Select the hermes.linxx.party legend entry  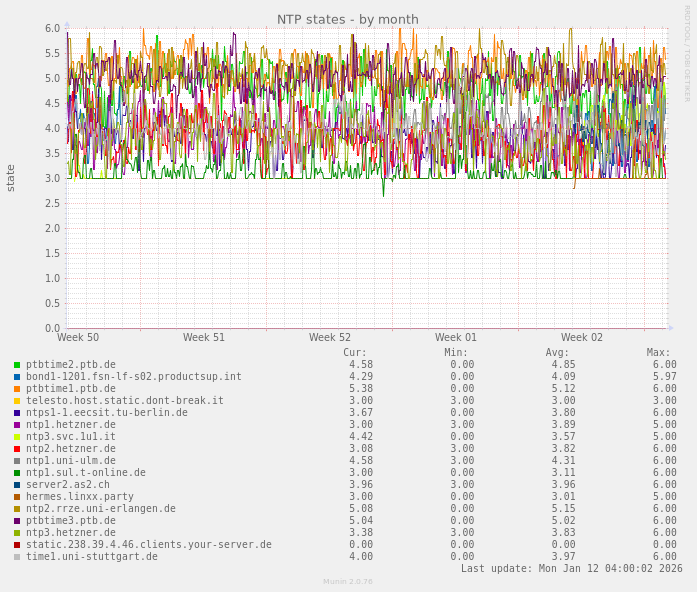79,497
